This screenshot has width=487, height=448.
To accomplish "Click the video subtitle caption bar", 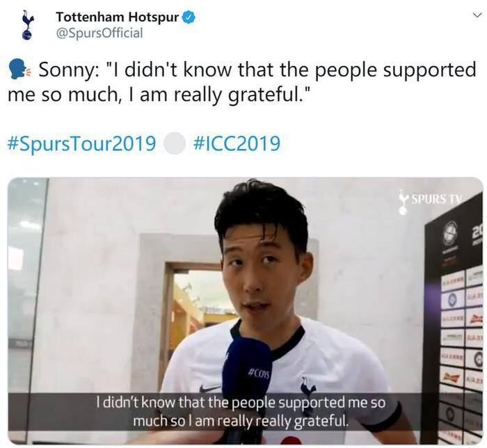I will click(x=241, y=412).
